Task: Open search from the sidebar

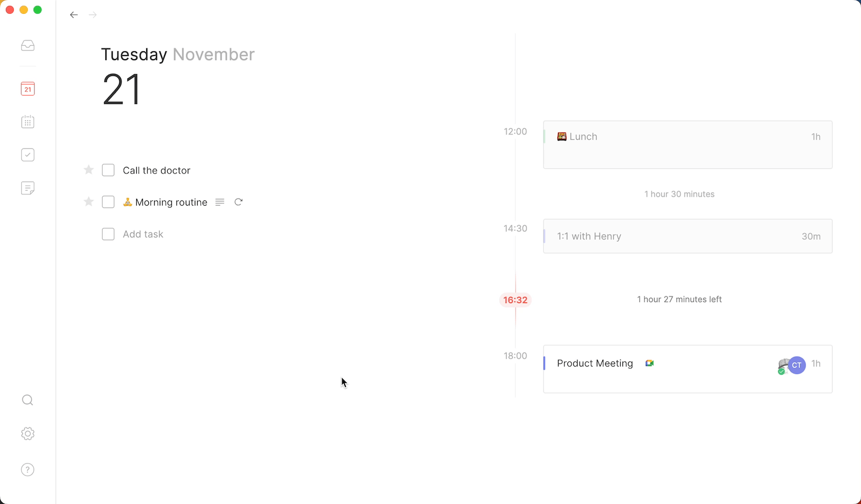Action: [x=28, y=400]
